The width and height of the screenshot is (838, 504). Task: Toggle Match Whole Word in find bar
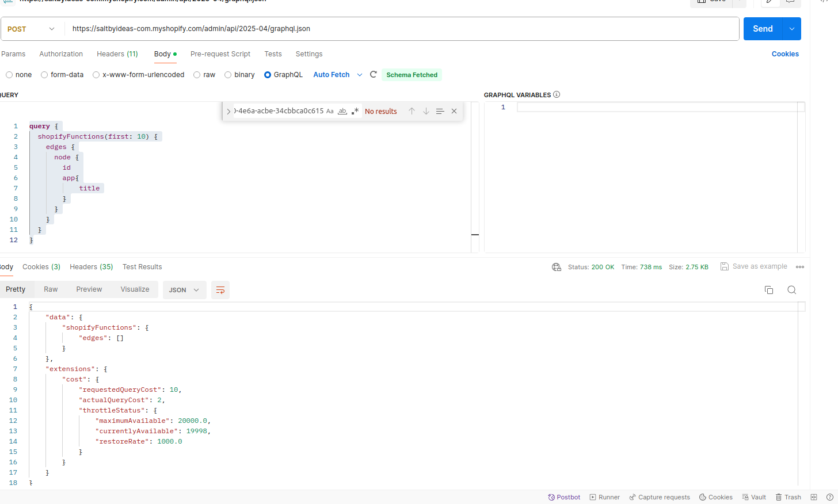click(x=342, y=111)
